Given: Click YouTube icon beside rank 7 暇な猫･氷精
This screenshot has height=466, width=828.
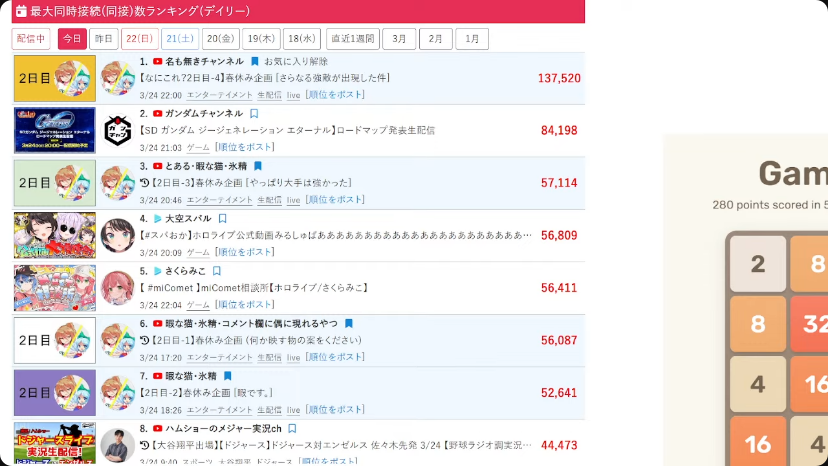Looking at the screenshot, I should [x=157, y=376].
